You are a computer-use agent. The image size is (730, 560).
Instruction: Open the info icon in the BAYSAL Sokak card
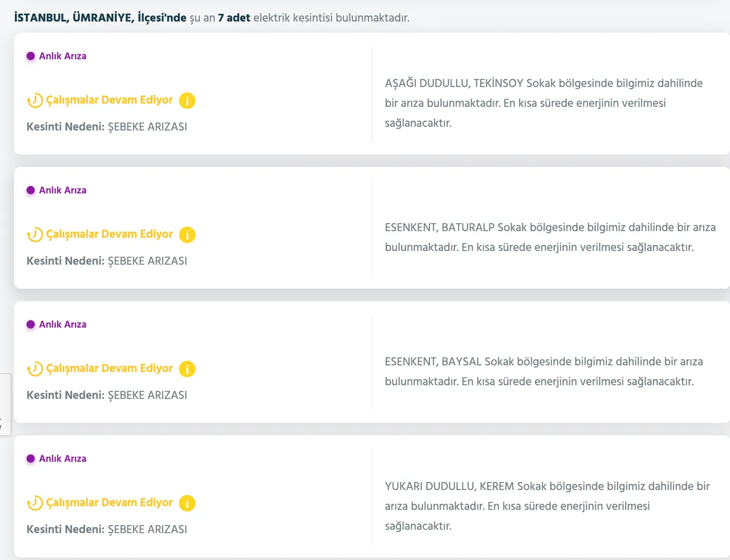coord(187,369)
